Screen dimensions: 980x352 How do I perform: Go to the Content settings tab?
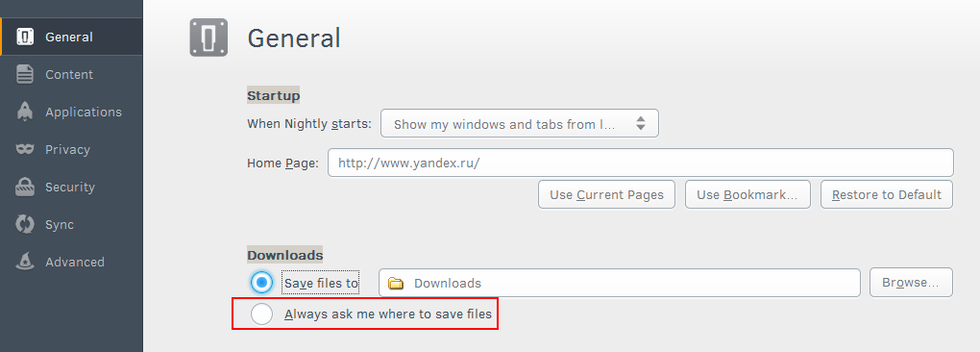pos(71,74)
